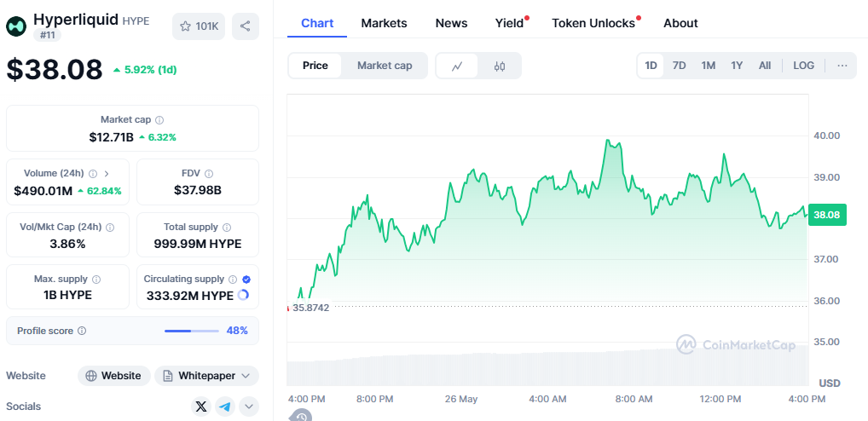Open the Chart tab
The width and height of the screenshot is (868, 421).
coord(317,23)
